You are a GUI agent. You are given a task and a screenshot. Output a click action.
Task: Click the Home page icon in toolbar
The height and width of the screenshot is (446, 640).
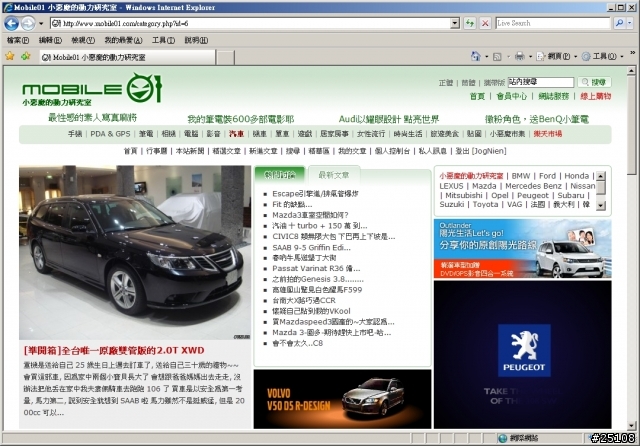click(475, 56)
